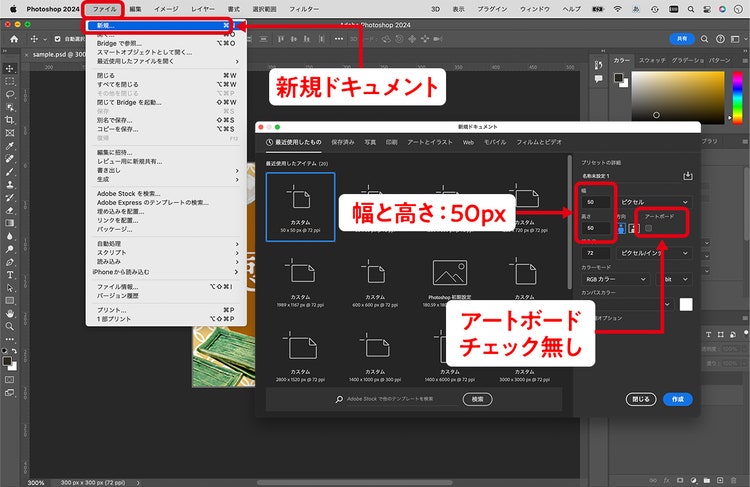The height and width of the screenshot is (487, 750).
Task: Open the History panel icon
Action: (x=598, y=65)
